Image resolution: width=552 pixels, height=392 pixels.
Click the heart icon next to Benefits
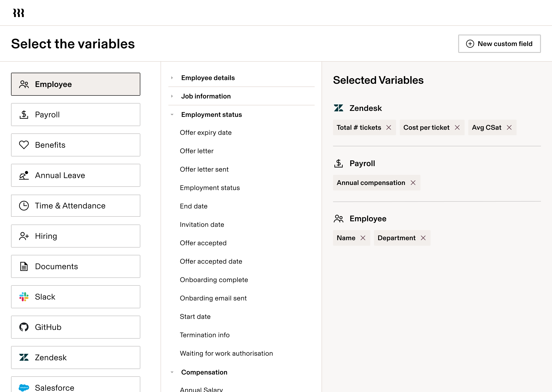pos(23,145)
